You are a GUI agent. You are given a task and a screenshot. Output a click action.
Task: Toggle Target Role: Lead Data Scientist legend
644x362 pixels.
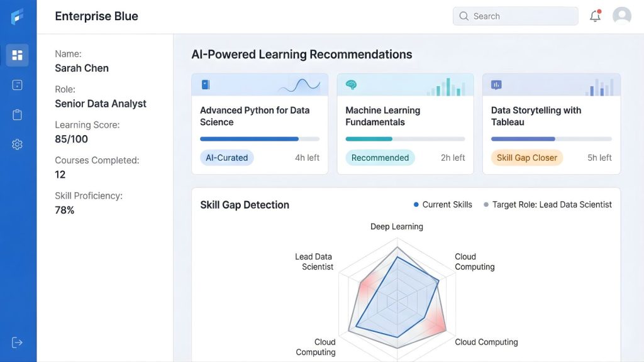[x=549, y=204]
